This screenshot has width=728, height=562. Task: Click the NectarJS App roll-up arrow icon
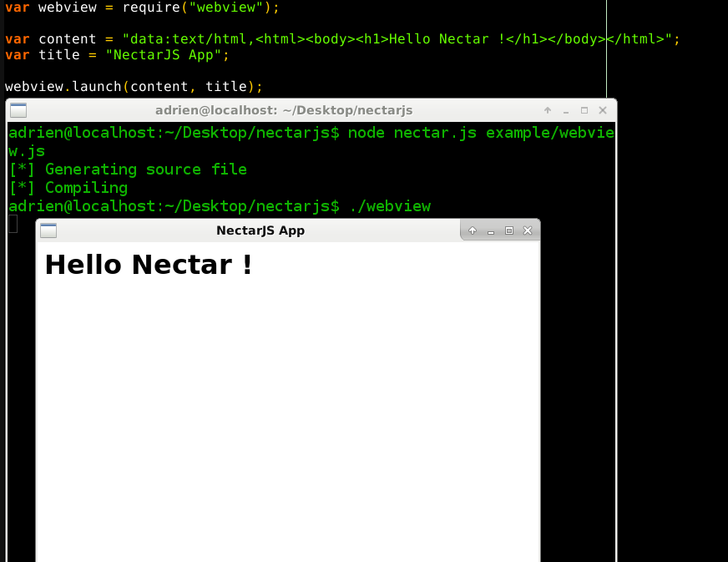472,230
